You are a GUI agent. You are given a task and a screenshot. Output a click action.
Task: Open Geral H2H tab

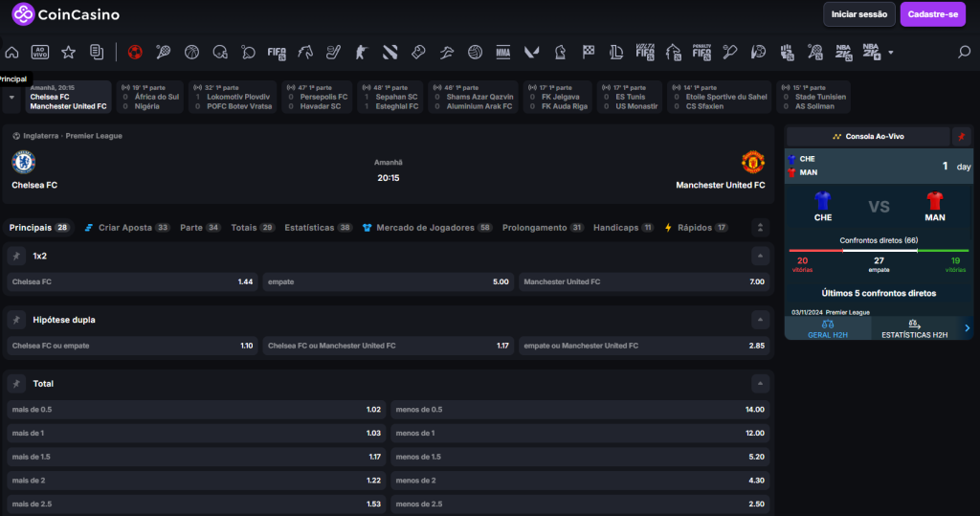click(x=828, y=328)
